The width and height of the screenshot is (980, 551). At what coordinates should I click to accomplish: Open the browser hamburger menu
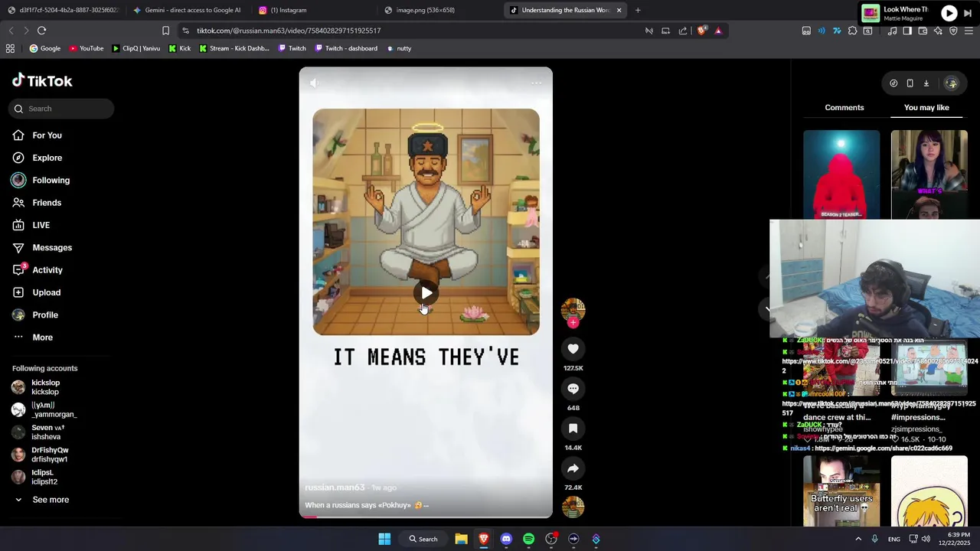click(x=969, y=31)
